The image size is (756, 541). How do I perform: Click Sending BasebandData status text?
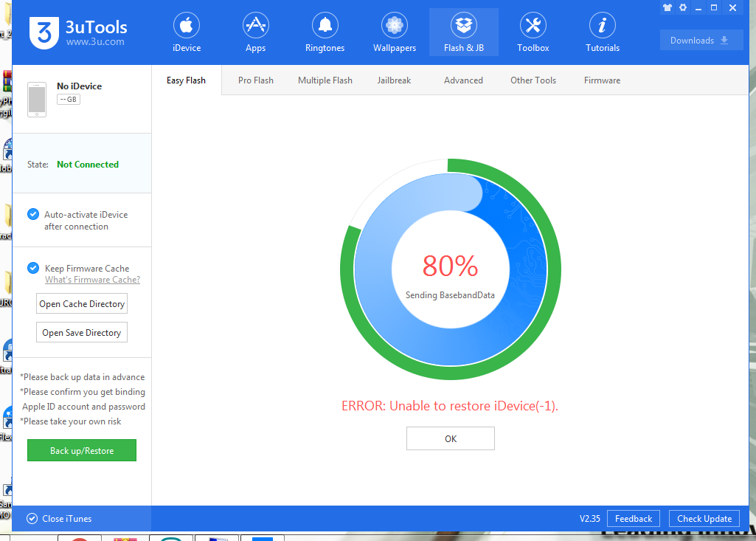(x=450, y=295)
